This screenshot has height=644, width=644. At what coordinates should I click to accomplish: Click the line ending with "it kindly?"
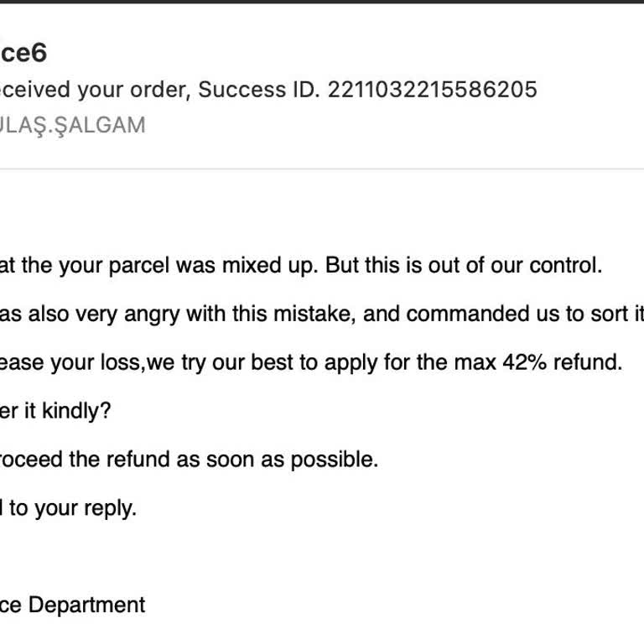[x=55, y=411]
